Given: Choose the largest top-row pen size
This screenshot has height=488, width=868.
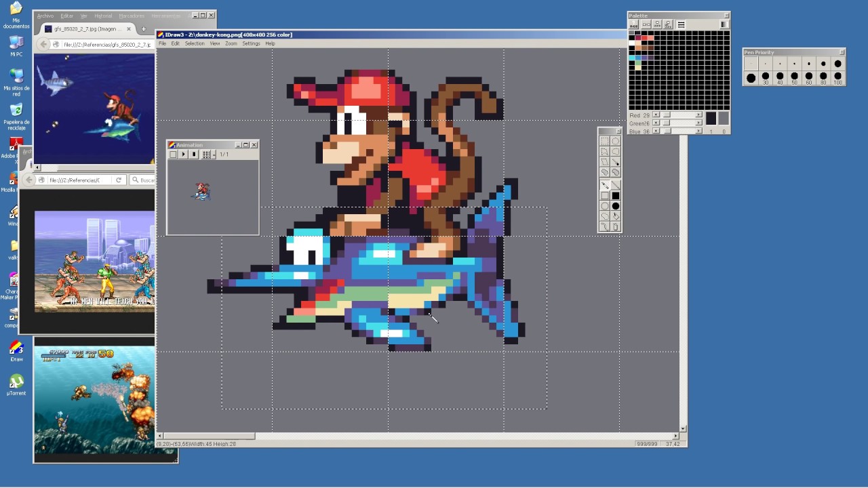Looking at the screenshot, I should (838, 64).
